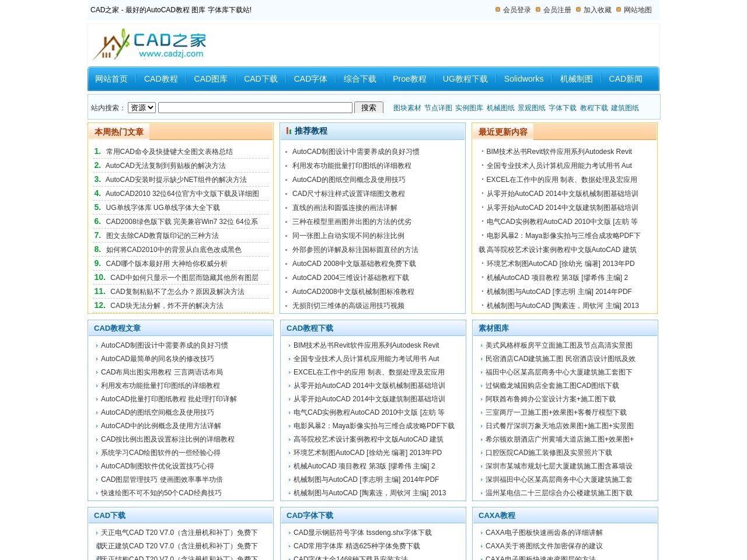Click 加入收藏 link
Screen dimensions: 747x560
point(597,10)
